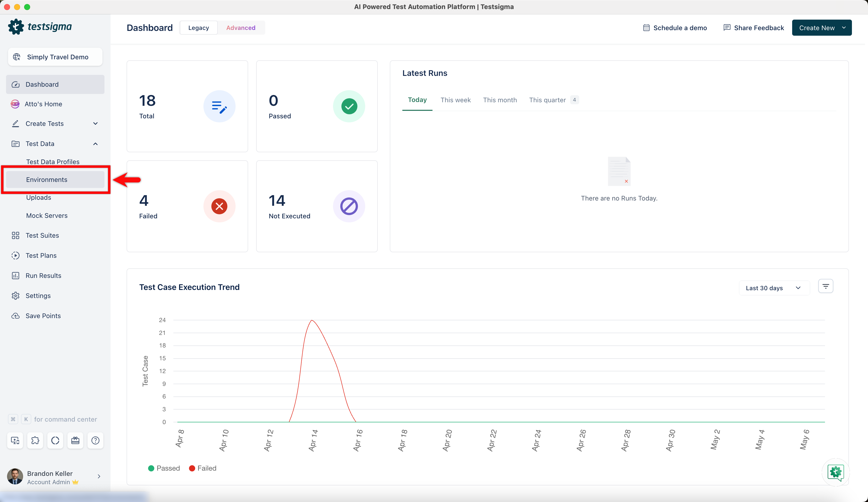
Task: Click the Run Results chart icon
Action: tap(16, 276)
